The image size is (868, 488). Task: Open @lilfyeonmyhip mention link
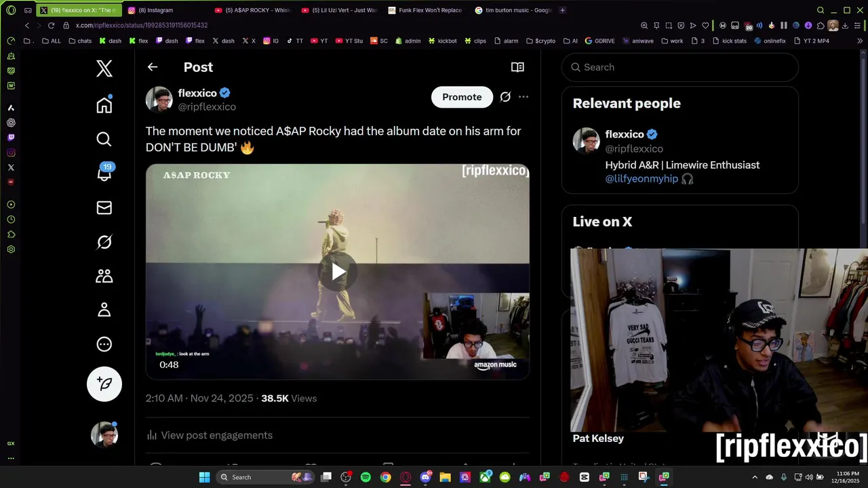pos(642,179)
